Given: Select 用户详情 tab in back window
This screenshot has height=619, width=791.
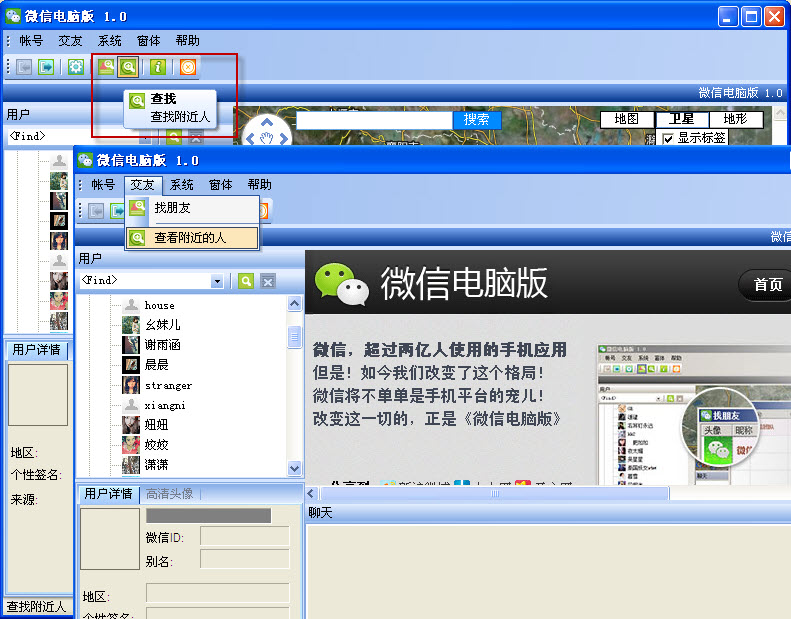Looking at the screenshot, I should pos(36,350).
